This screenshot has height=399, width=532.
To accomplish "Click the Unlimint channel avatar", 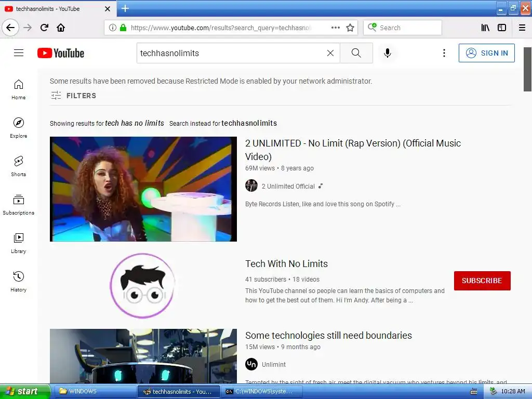I will 251,364.
